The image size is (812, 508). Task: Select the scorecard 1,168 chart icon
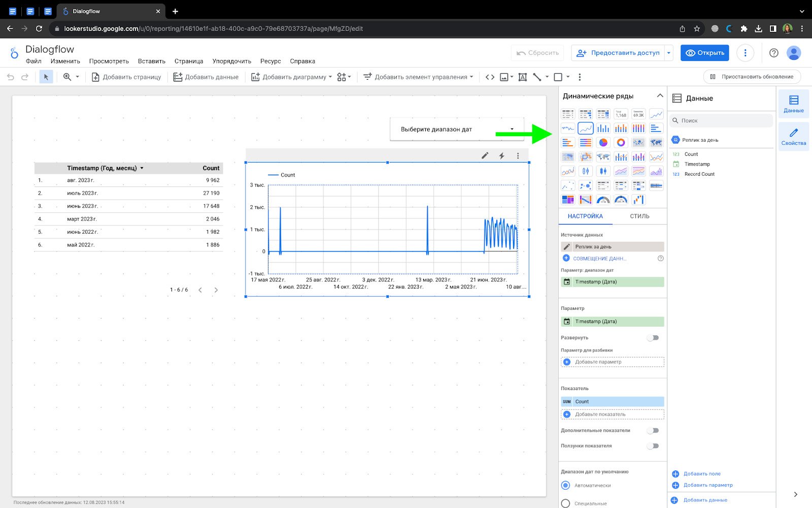pos(621,114)
